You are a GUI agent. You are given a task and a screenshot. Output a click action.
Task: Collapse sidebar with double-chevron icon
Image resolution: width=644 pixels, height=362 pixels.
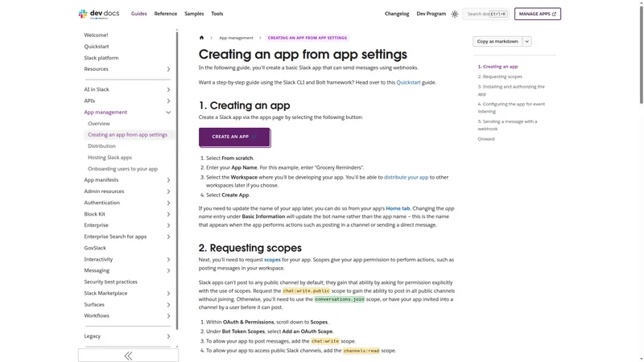point(128,356)
